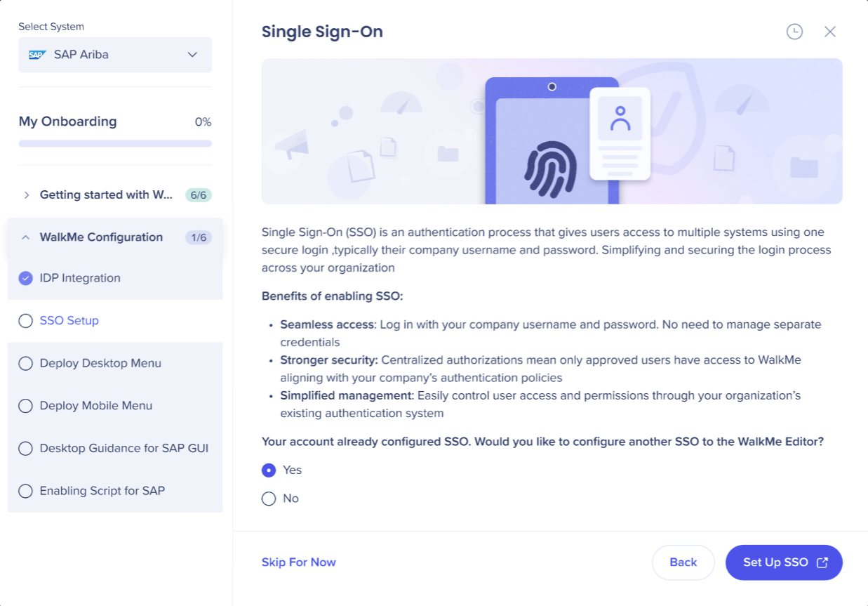Image resolution: width=868 pixels, height=606 pixels.
Task: Click the fingerprint illustration banner
Action: (552, 131)
